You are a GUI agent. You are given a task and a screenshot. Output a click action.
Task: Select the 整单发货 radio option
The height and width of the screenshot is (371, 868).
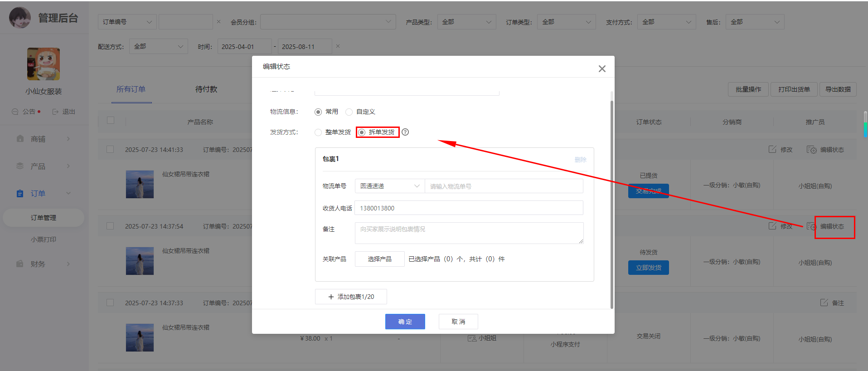point(318,132)
